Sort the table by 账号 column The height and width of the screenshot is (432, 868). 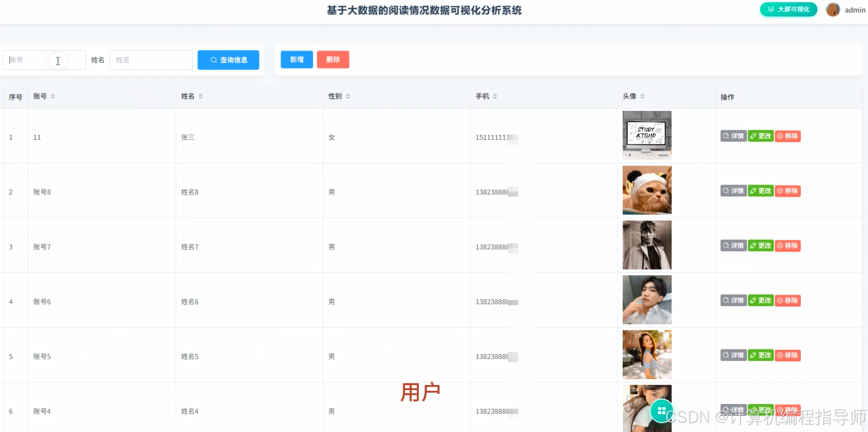pos(53,96)
